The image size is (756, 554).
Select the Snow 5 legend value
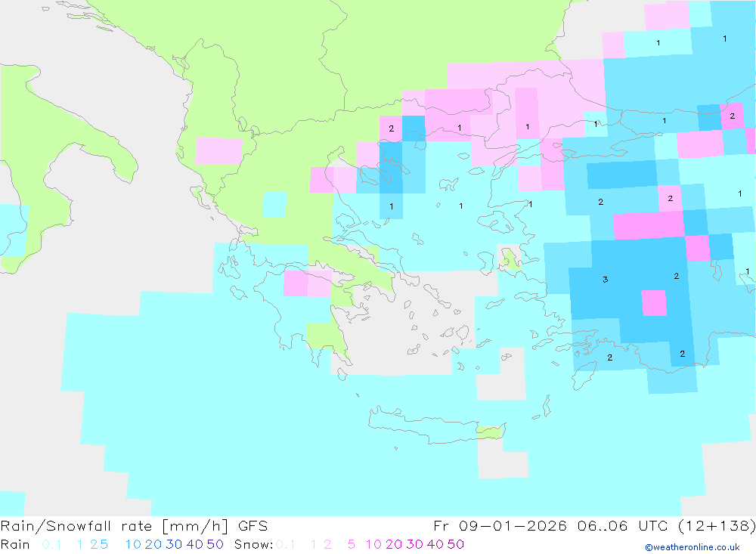[x=352, y=544]
